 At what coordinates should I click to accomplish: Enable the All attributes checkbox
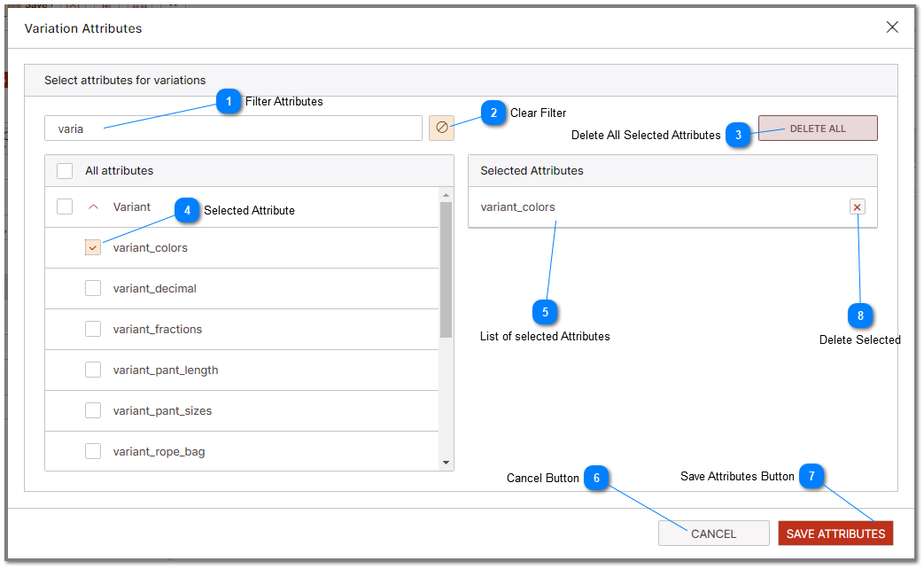(x=64, y=170)
